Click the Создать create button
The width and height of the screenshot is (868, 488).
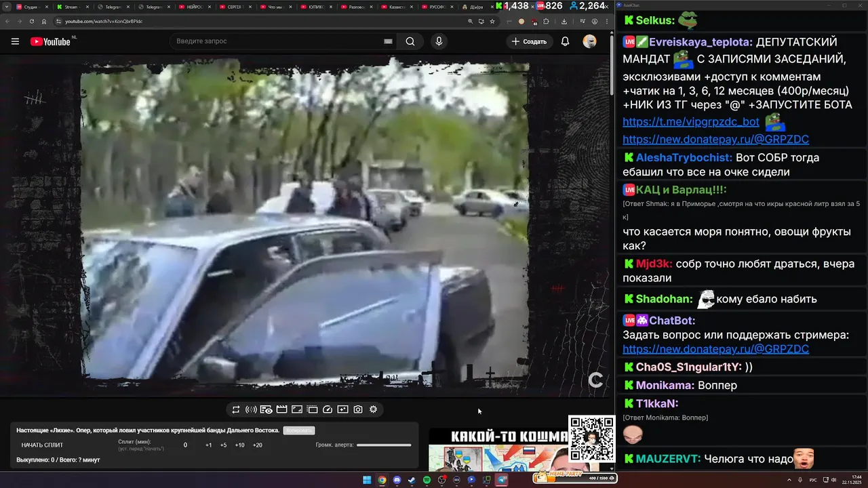529,41
